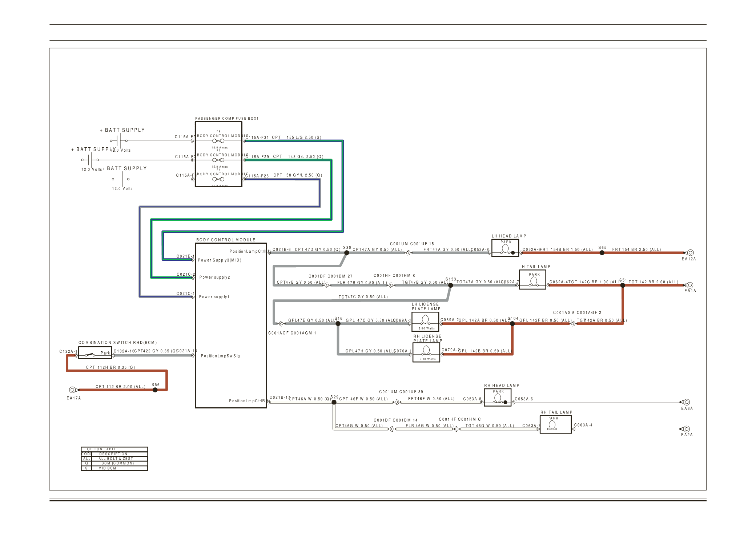This screenshot has width=756, height=535.
Task: Click the PositionLmpSwSig pin label
Action: pyautogui.click(x=220, y=356)
